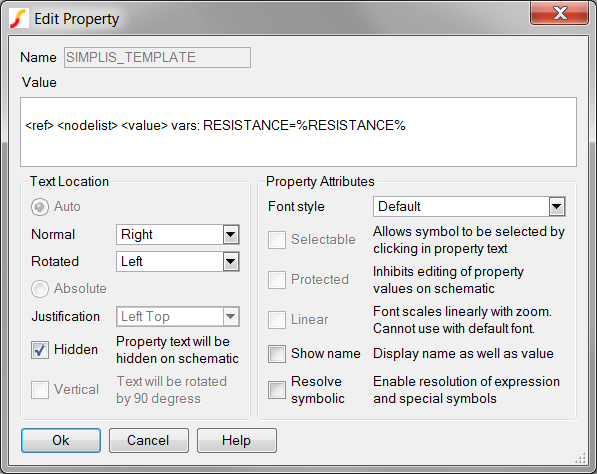Tick the Vertical checkbox
This screenshot has width=597, height=474.
pos(40,390)
